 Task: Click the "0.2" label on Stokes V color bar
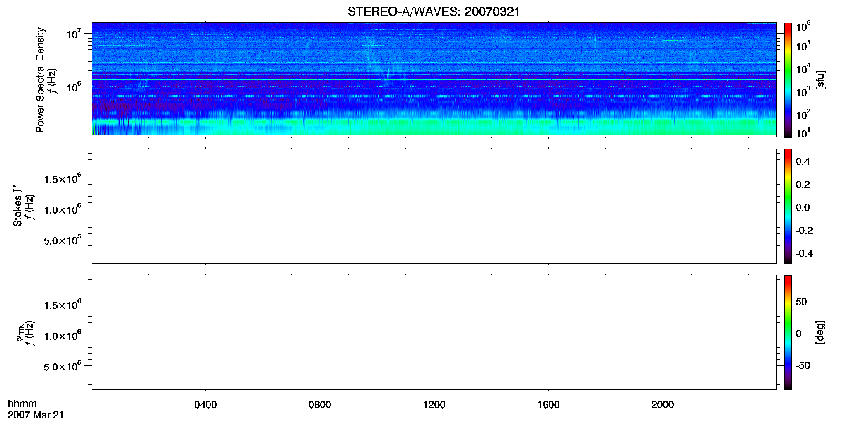click(x=803, y=185)
